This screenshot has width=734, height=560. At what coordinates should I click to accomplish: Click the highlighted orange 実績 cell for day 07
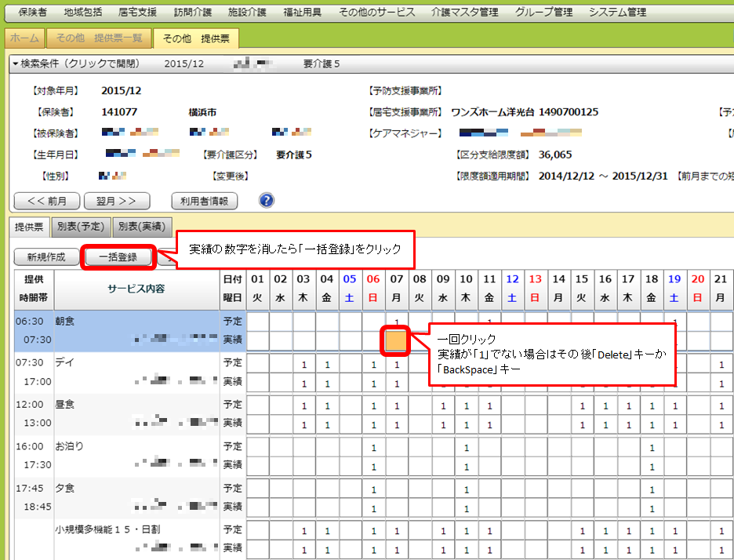pyautogui.click(x=397, y=340)
